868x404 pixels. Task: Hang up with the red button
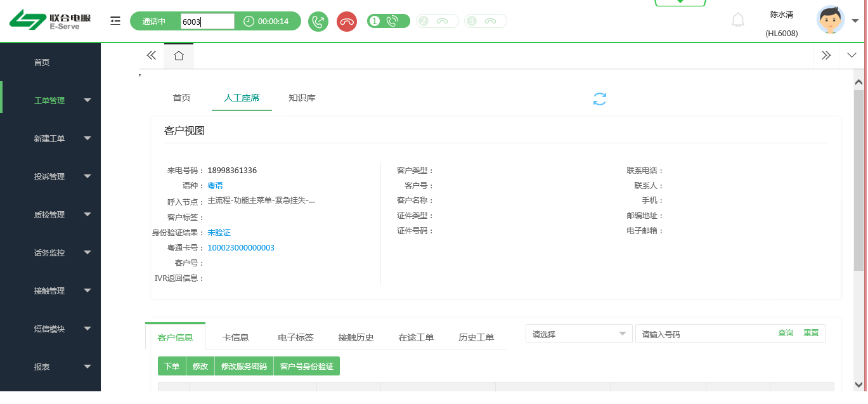[x=346, y=22]
